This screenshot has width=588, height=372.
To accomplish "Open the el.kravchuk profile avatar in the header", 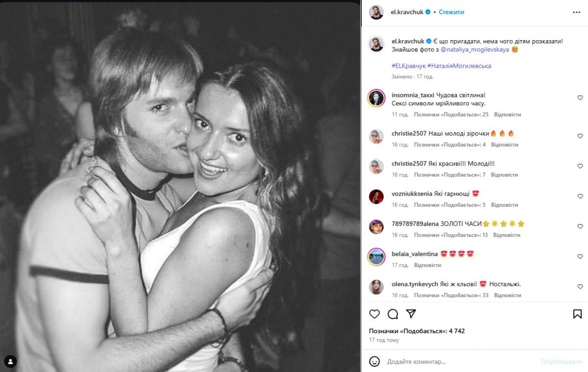I will click(376, 12).
